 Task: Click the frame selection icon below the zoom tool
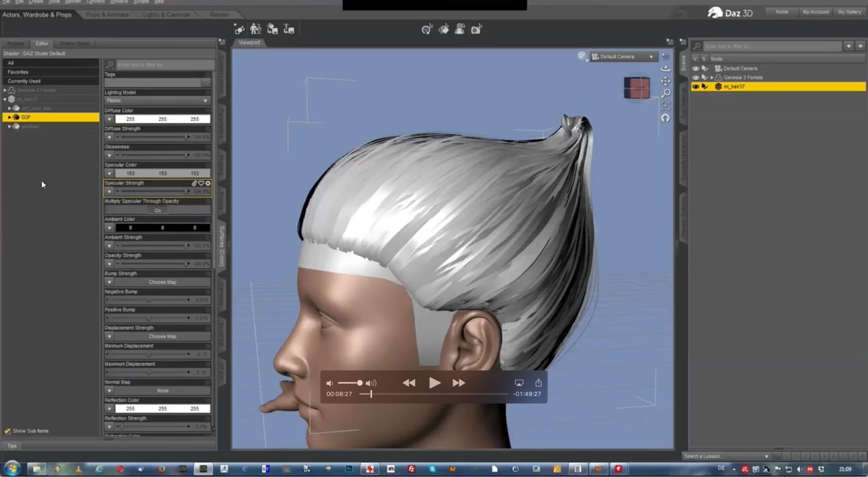(665, 105)
